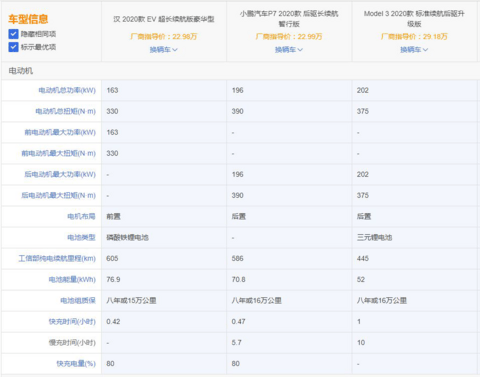Open the 快充时间(小时) parameter link
This screenshot has height=377, width=480.
tap(72, 321)
